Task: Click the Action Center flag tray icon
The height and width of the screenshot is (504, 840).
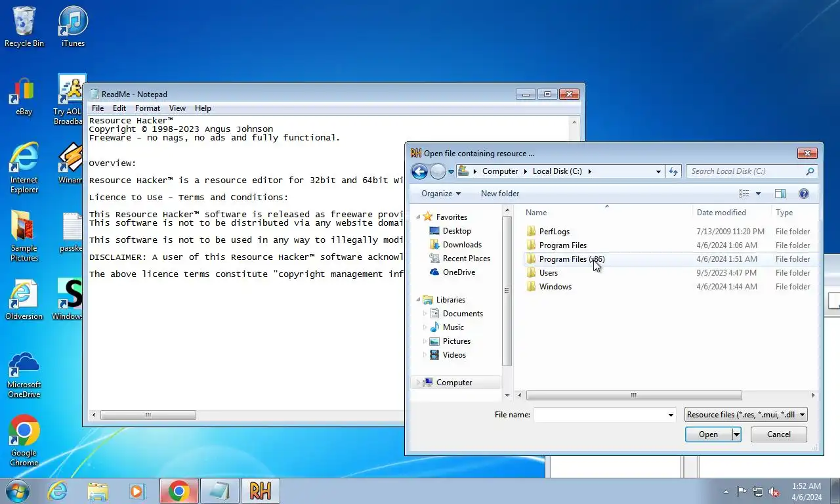Action: (742, 491)
